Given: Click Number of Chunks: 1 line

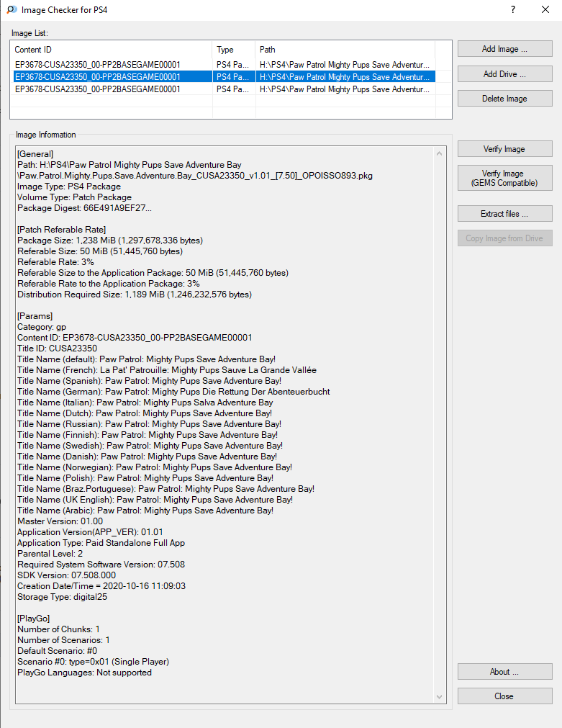Looking at the screenshot, I should 58,629.
